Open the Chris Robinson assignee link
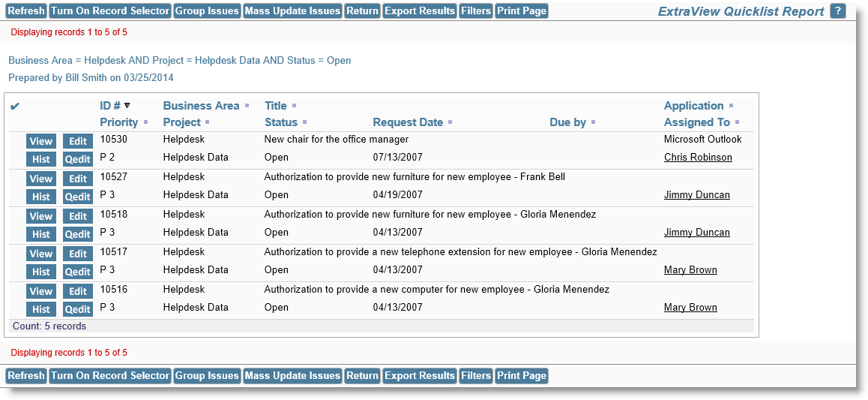The height and width of the screenshot is (400, 868). (697, 158)
